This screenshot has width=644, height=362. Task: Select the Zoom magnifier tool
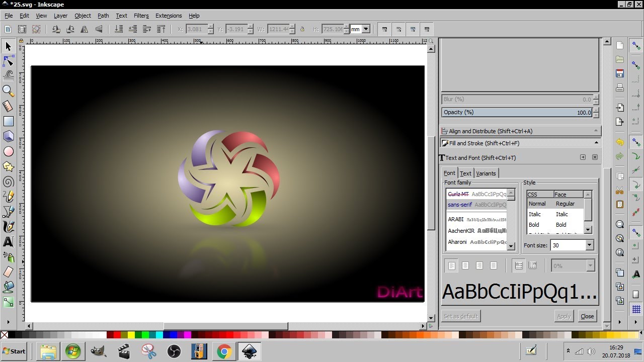click(8, 91)
